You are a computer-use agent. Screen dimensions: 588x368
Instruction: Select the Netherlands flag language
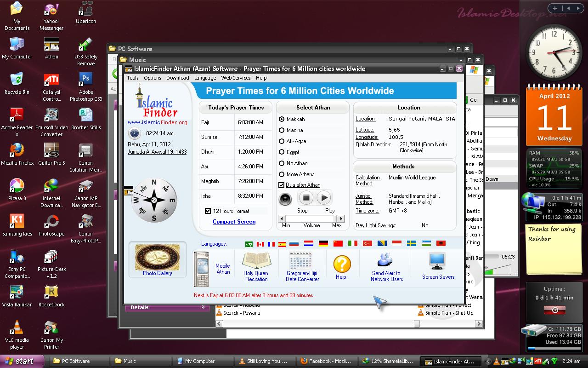click(309, 244)
